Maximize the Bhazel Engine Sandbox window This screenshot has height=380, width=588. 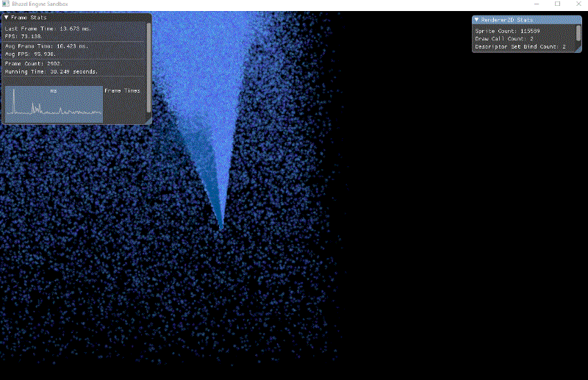pyautogui.click(x=557, y=4)
